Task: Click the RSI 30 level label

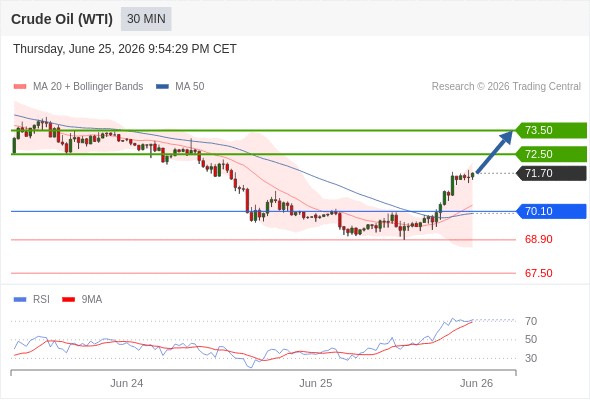Action: [x=531, y=358]
